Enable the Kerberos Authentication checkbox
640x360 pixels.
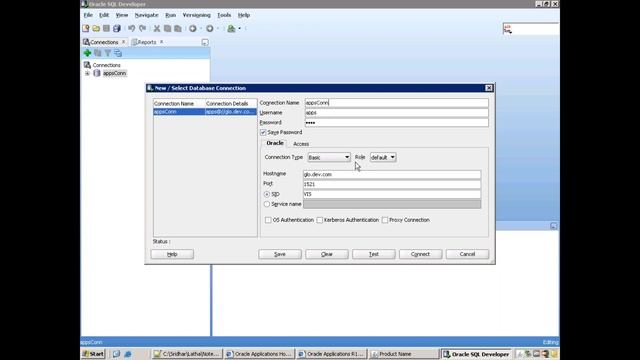[x=320, y=220]
